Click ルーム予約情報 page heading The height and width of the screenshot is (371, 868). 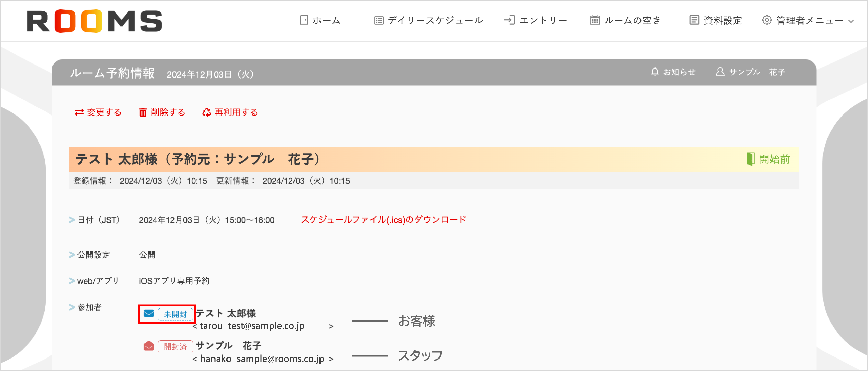pos(112,73)
